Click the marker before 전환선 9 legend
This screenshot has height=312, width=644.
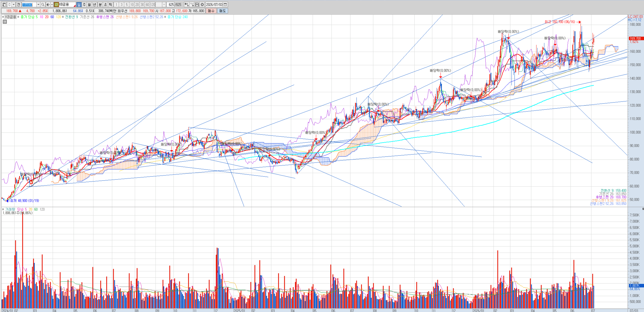(63, 17)
